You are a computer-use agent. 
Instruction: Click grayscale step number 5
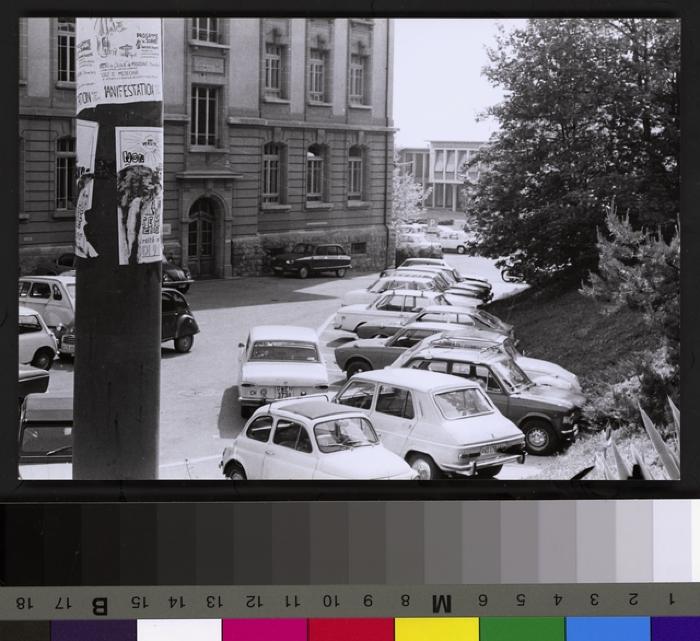coord(520,601)
